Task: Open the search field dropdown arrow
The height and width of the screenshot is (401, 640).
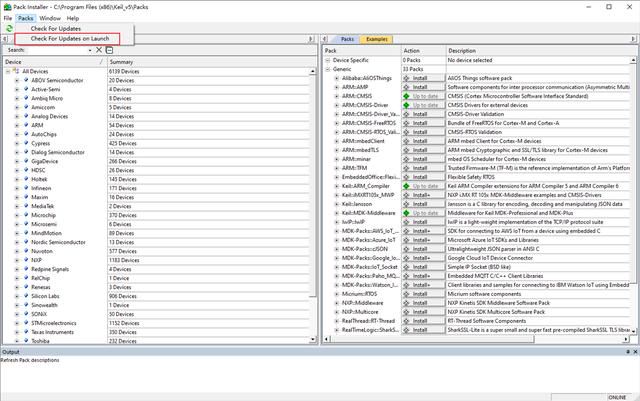Action: pos(90,50)
